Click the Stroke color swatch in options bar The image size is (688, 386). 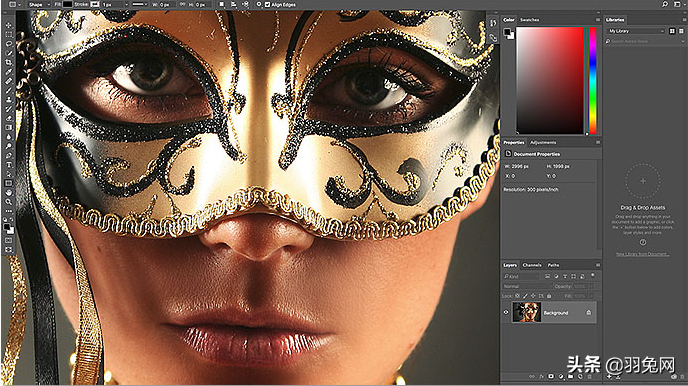click(95, 4)
